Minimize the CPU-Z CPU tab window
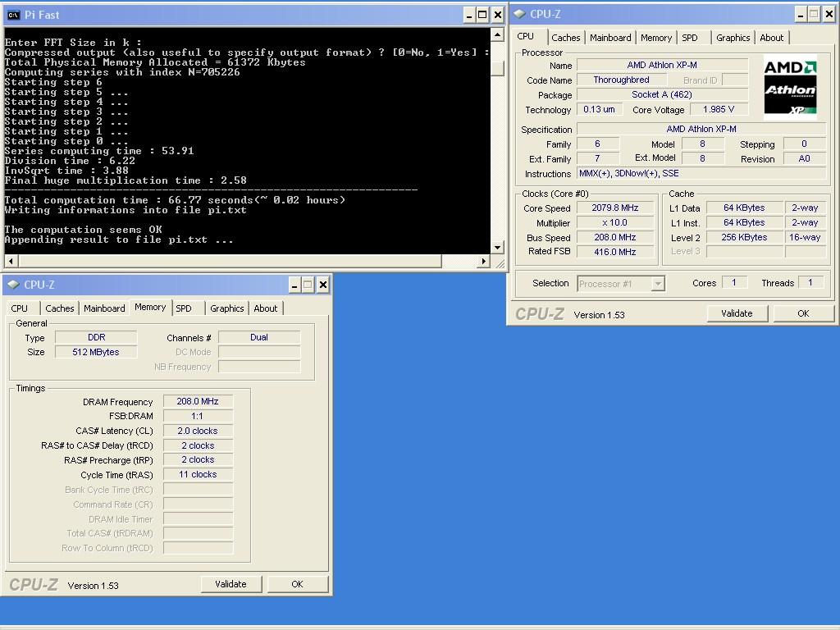The width and height of the screenshot is (840, 630). coord(801,15)
